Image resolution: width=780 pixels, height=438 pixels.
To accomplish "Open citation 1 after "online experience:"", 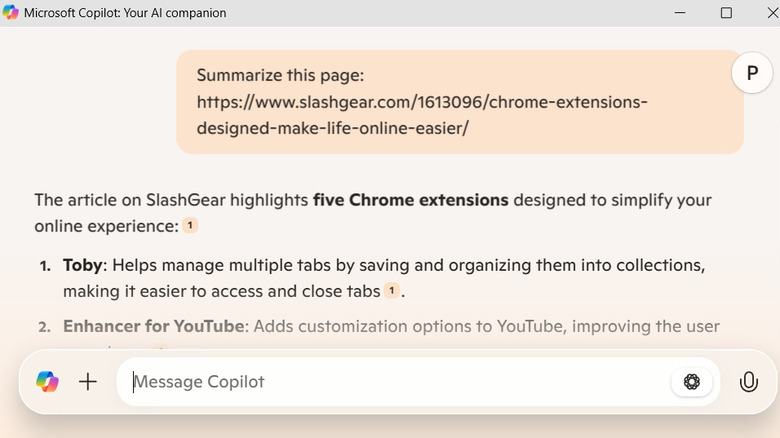I will tap(190, 226).
